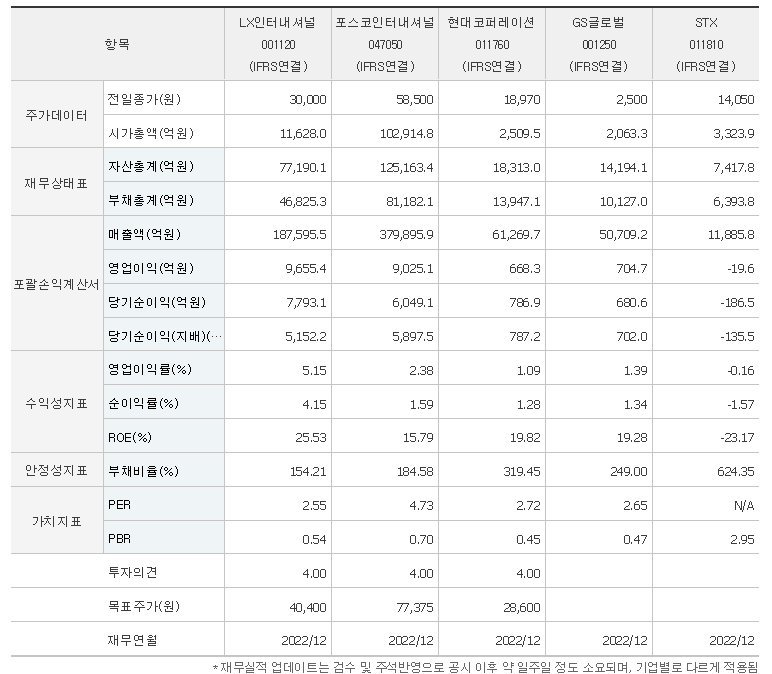Viewport: 772px width, 674px height.
Task: Click PER value 4.73
Action: coord(421,506)
